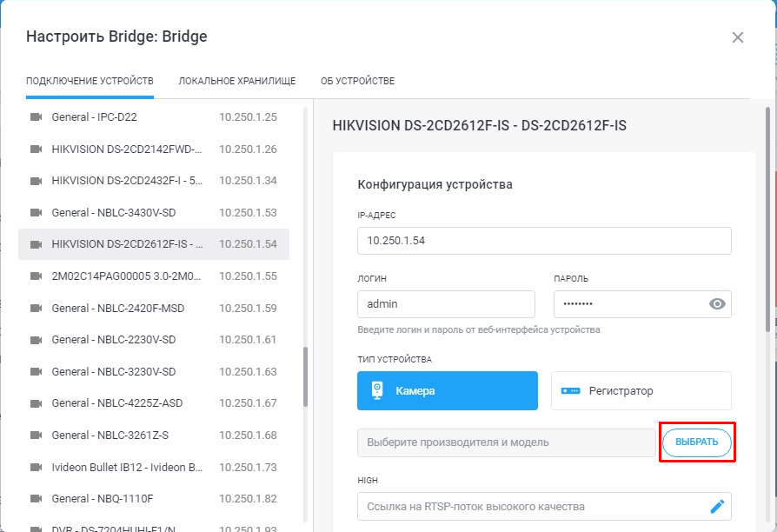Select device General - NBLC-4225Z-ASD

point(154,403)
